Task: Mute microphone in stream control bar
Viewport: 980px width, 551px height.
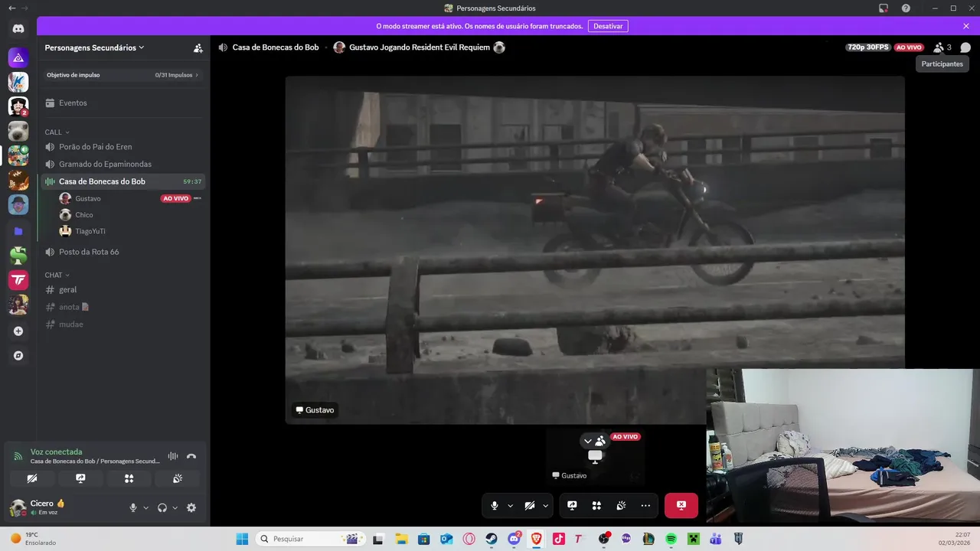Action: tap(495, 506)
